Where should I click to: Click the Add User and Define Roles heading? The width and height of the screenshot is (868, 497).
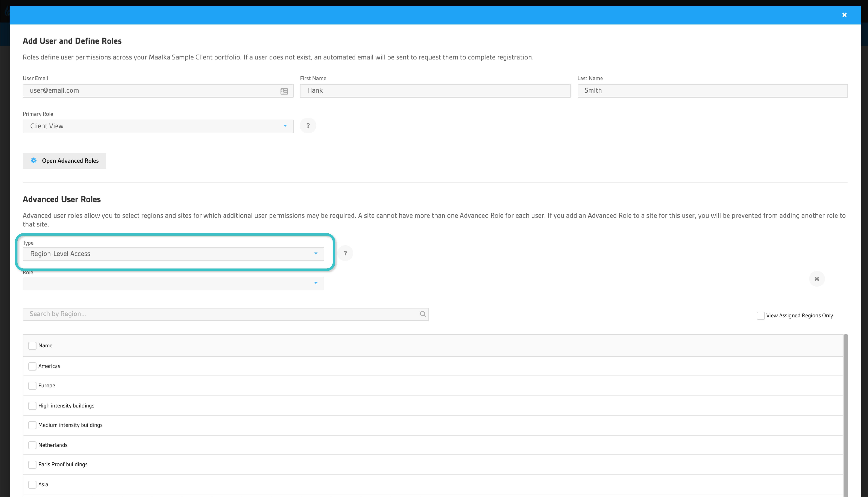click(x=72, y=41)
